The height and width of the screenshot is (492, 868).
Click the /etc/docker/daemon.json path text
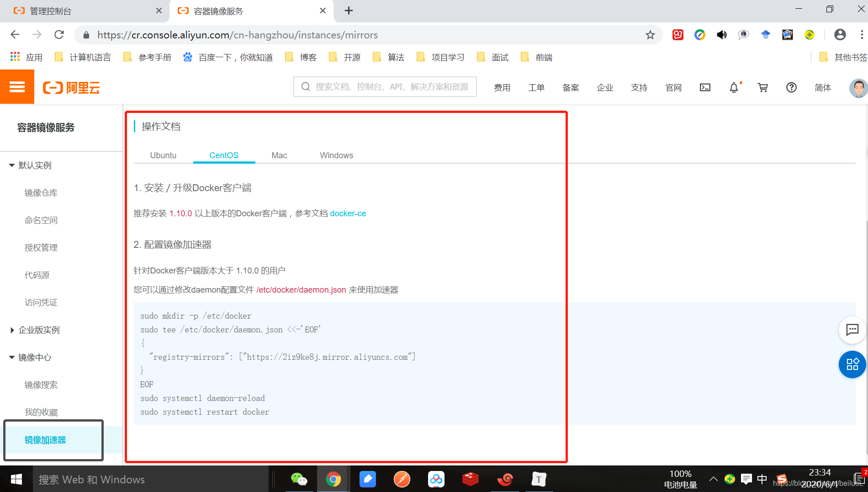301,290
